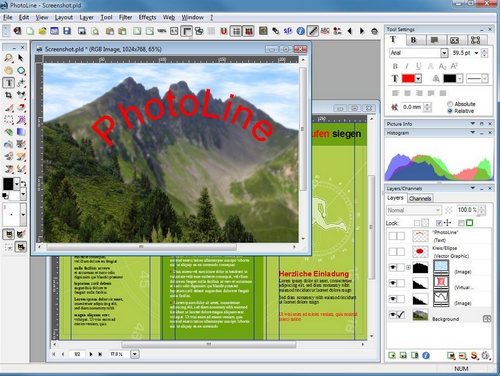Click the Open folder icon in toolbar
This screenshot has width=500, height=376.
coord(42,31)
